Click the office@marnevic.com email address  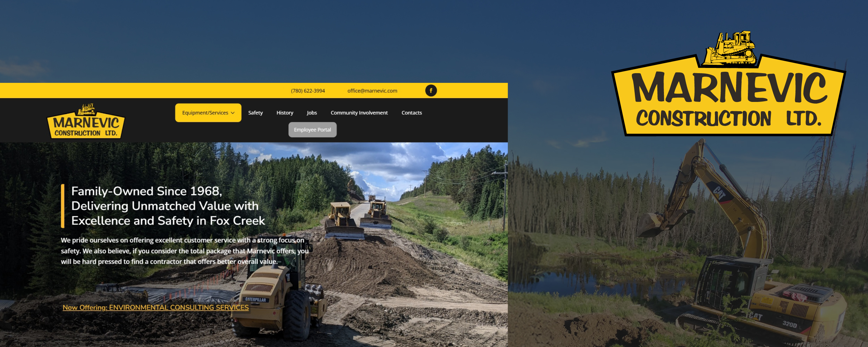pos(372,91)
